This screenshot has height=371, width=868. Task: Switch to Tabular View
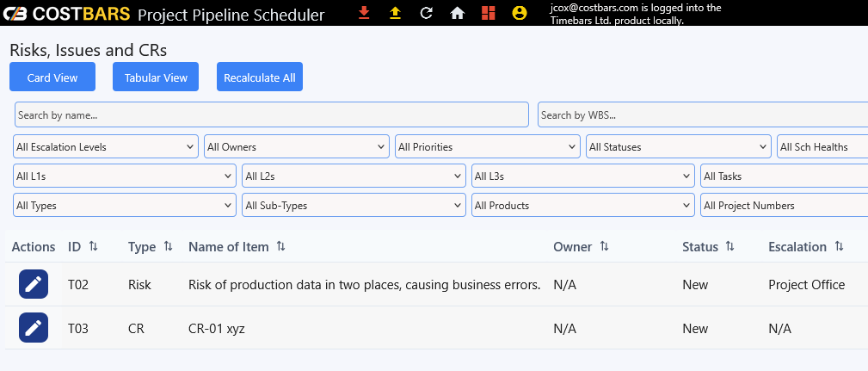(x=156, y=77)
